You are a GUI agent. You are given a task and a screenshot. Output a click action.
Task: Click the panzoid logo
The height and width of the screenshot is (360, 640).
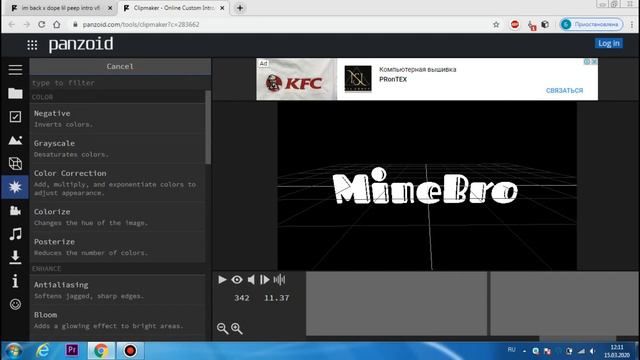pos(81,44)
